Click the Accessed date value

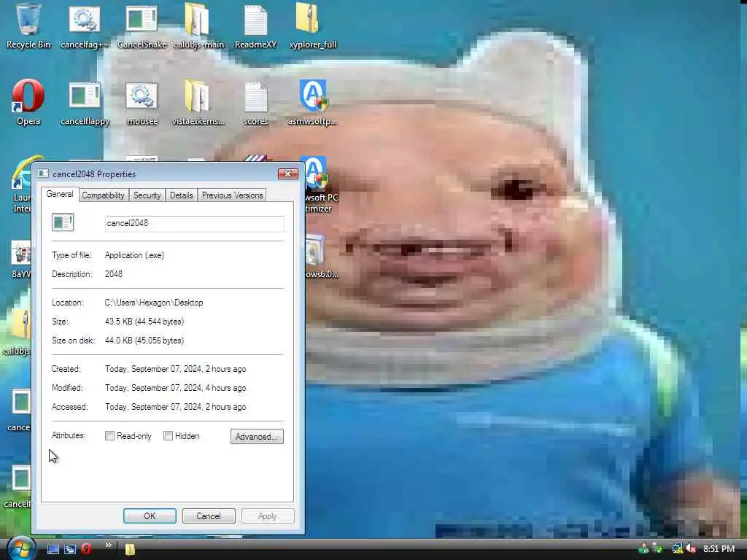[175, 407]
